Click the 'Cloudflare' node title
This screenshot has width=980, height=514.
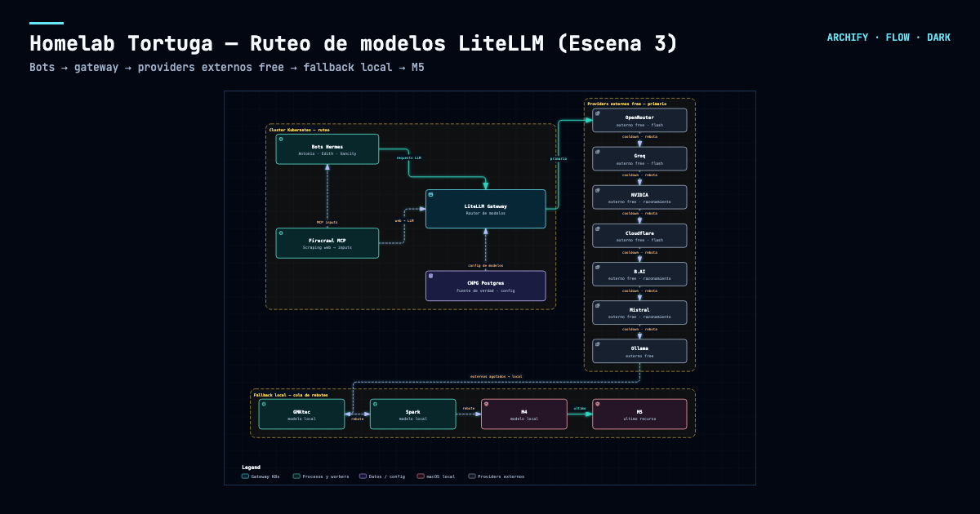click(639, 233)
